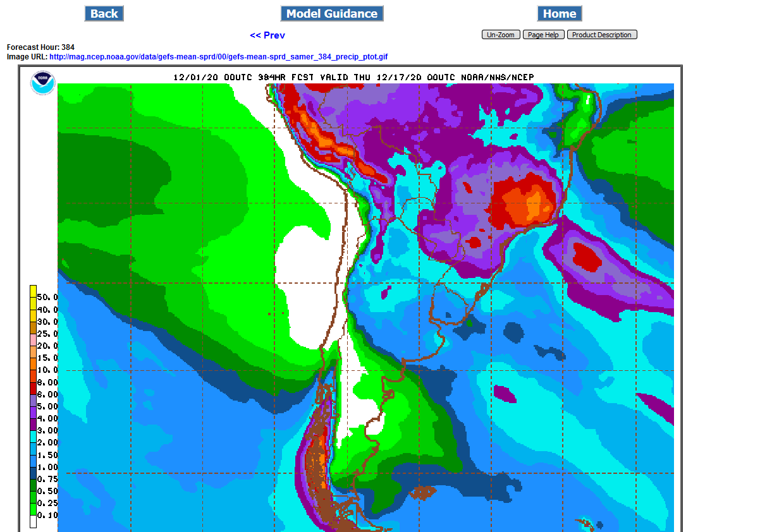The image size is (760, 532).
Task: Click the 0.75 label in the legend
Action: click(47, 479)
